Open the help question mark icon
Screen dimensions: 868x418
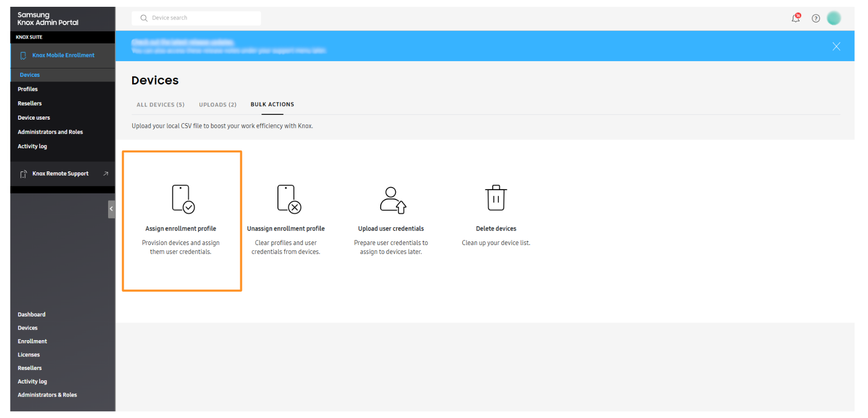pos(815,18)
